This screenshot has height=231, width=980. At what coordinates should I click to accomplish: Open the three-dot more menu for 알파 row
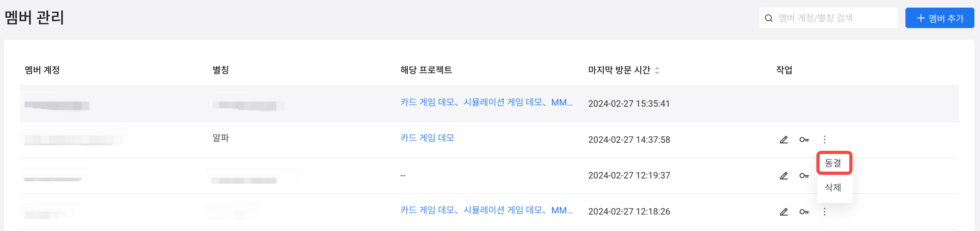(824, 140)
